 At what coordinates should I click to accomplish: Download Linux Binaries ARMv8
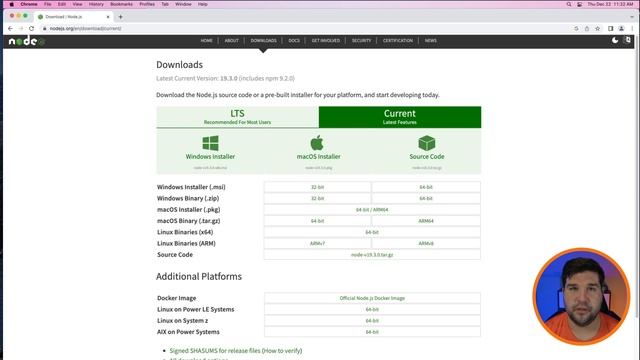pos(426,243)
